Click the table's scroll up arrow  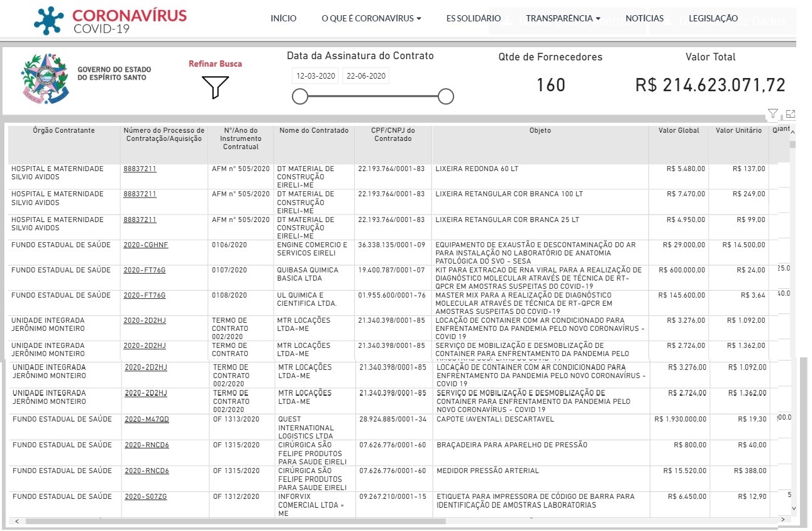coord(792,133)
